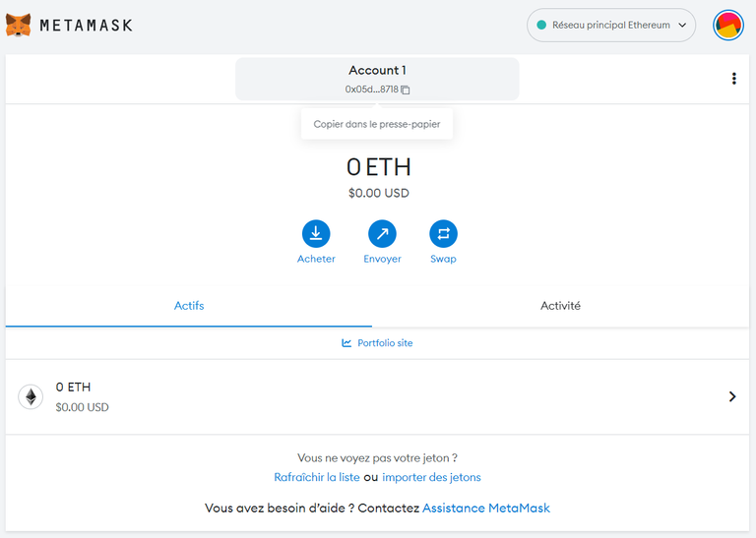Viewport: 756px width, 538px height.
Task: Click the Portfolio chart icon
Action: coord(346,343)
